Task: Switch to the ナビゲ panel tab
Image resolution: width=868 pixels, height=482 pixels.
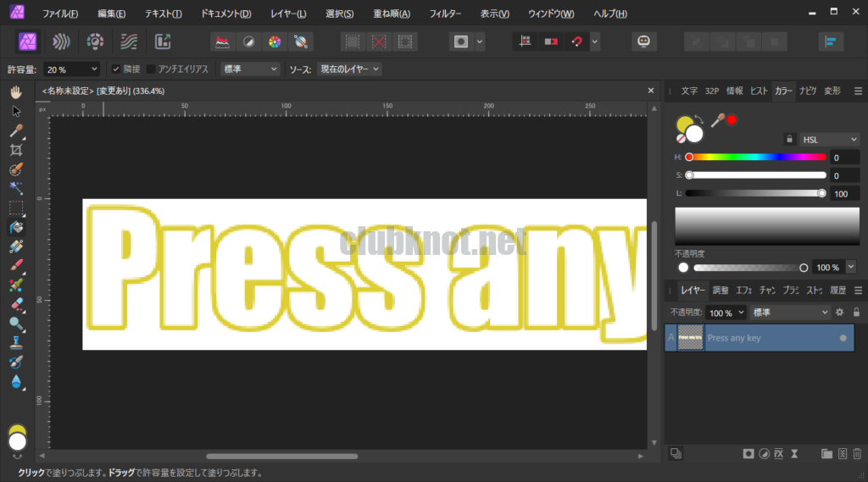Action: [808, 91]
